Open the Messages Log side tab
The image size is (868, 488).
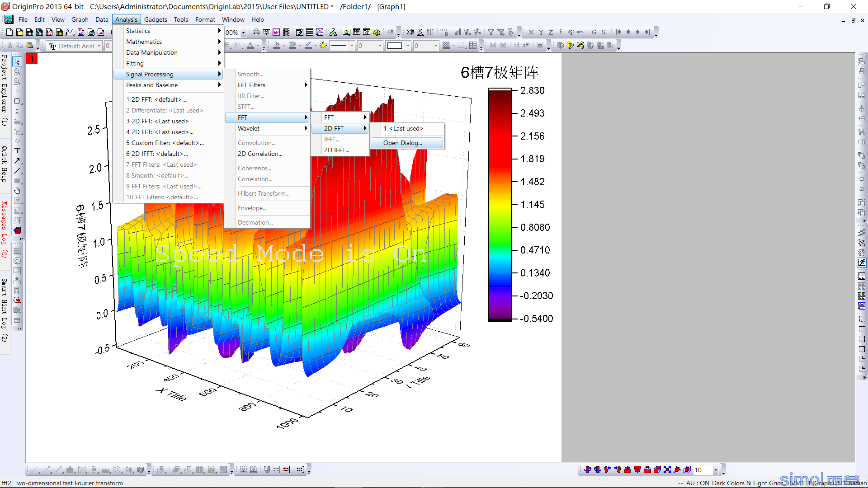point(5,230)
